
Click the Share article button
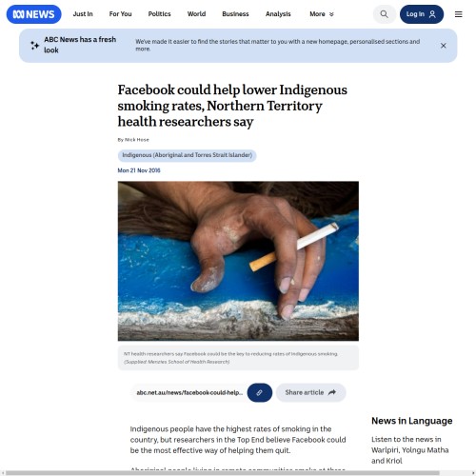pos(310,392)
